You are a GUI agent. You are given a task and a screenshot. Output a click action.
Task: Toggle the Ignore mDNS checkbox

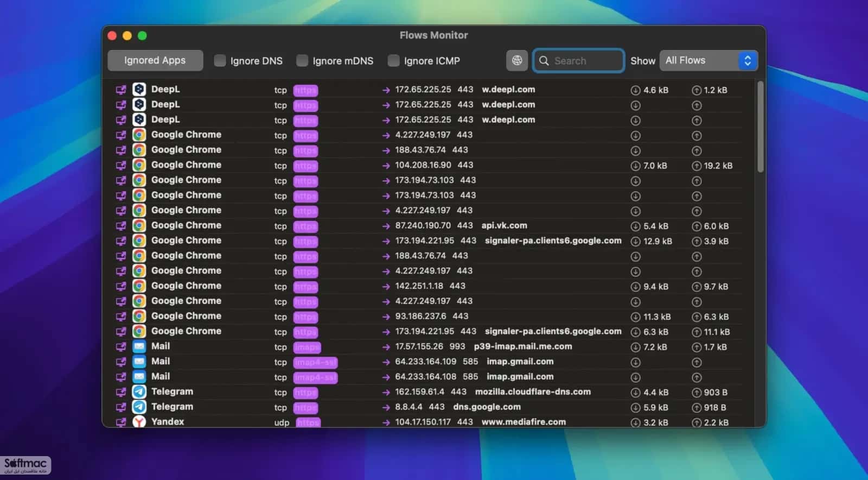[302, 60]
